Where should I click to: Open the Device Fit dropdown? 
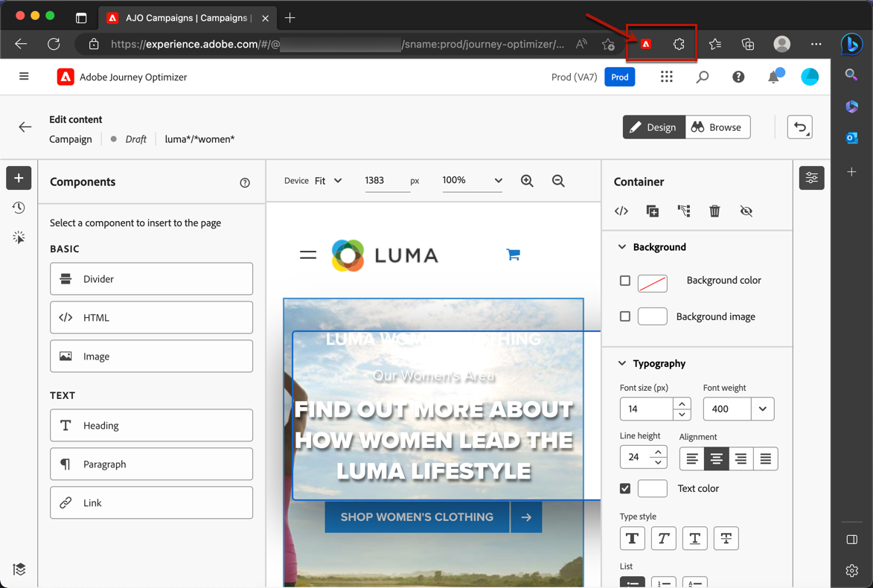point(328,181)
